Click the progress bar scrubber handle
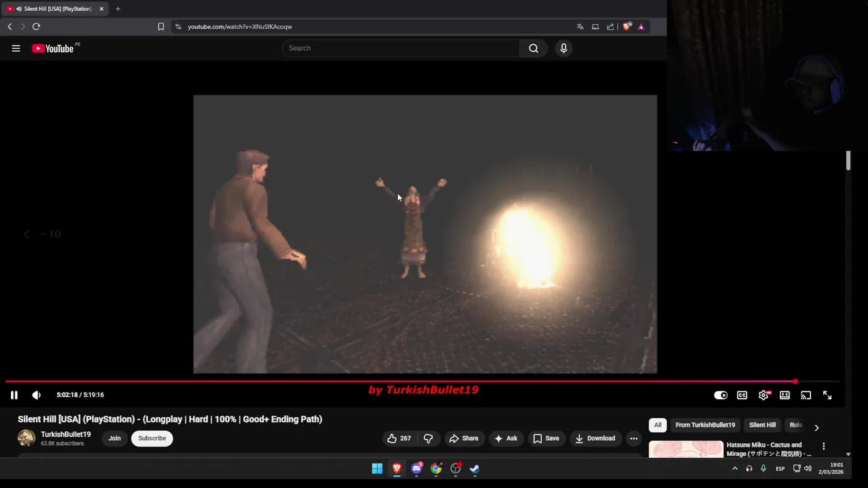Viewport: 868px width, 488px height. pyautogui.click(x=795, y=382)
